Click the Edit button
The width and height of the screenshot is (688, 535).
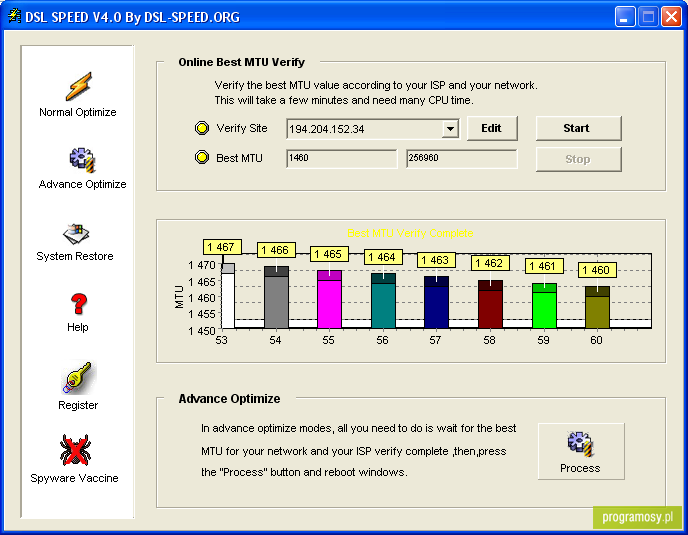492,128
